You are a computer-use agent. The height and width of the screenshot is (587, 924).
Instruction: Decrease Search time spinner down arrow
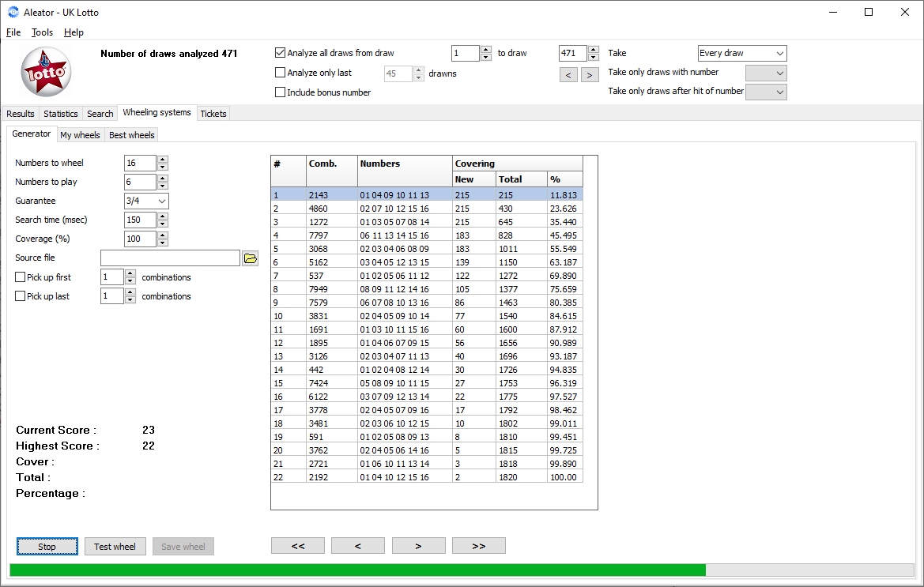tap(164, 224)
